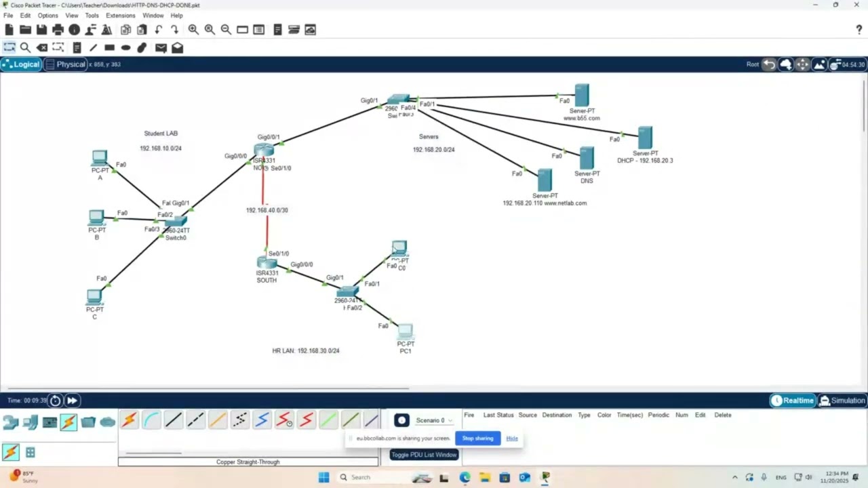Select the Draw Ellipse tool
Viewport: 868px width, 488px height.
coord(125,47)
